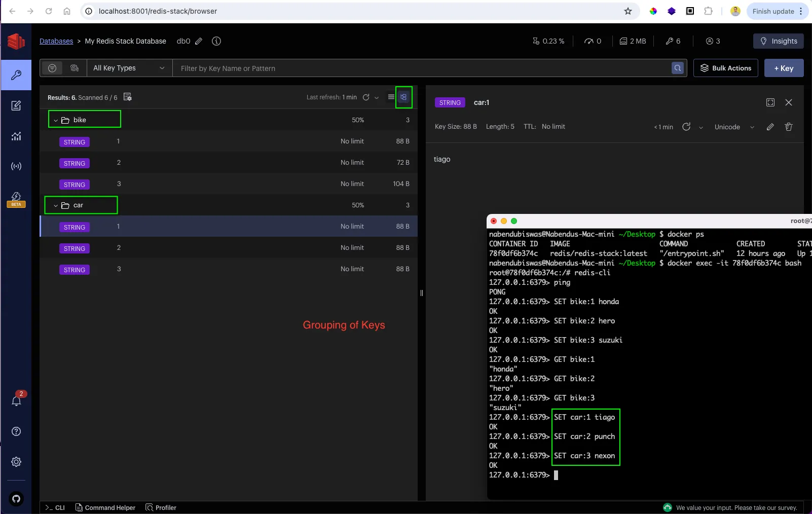Switch to tree view of keys

[403, 97]
